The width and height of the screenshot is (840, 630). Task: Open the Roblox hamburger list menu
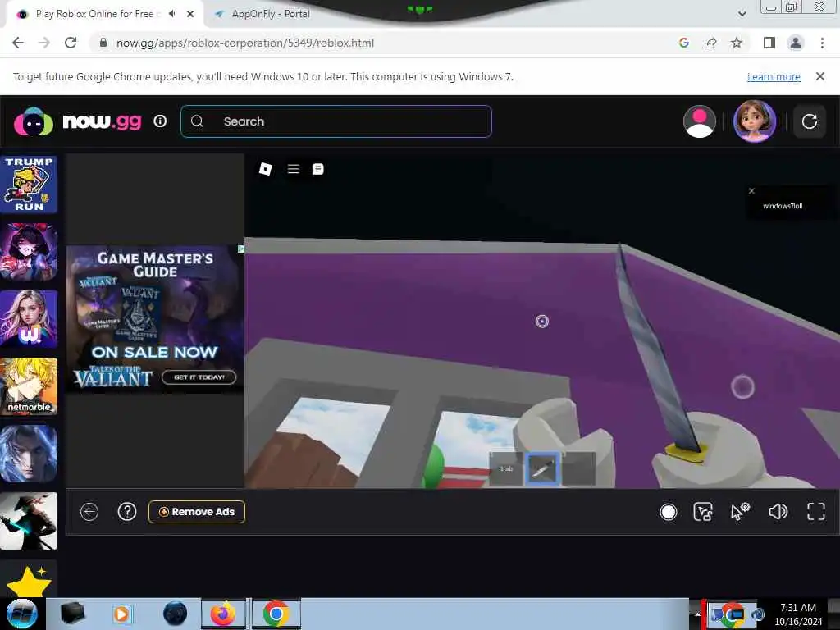pyautogui.click(x=293, y=169)
